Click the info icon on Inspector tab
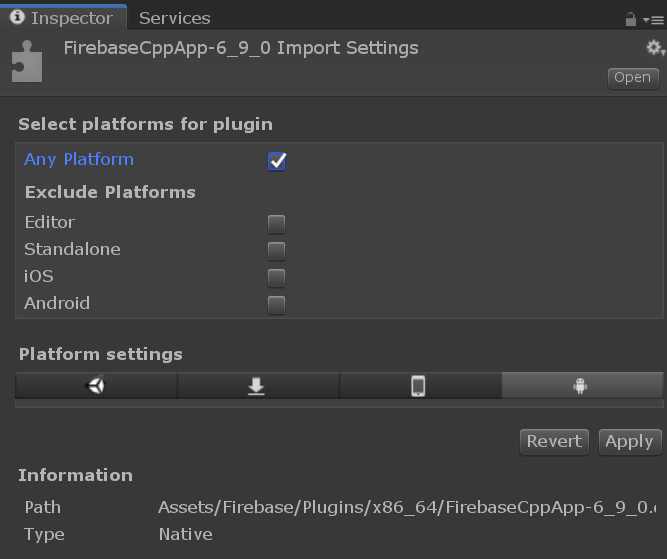This screenshot has height=559, width=667. coord(17,17)
